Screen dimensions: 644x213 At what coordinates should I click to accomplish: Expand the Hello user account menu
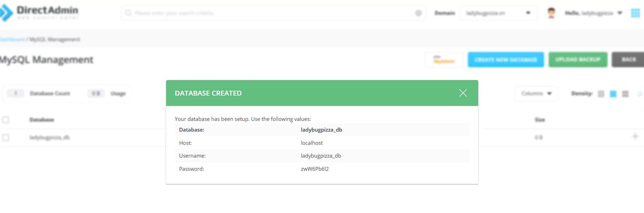tap(594, 13)
